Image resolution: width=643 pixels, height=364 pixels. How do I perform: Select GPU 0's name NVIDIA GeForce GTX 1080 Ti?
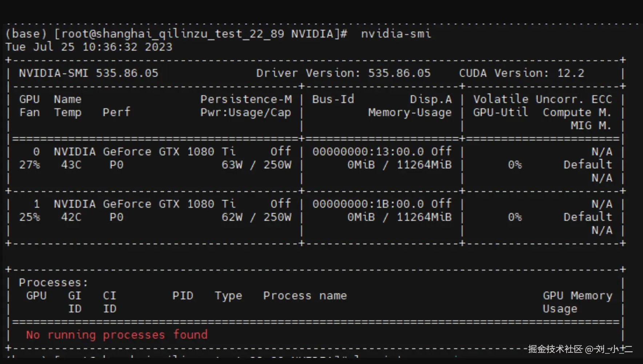(145, 151)
